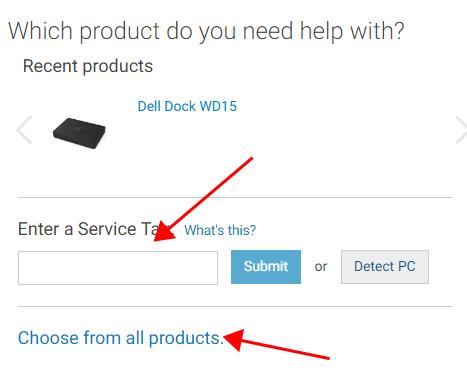Show more recent products with right chevron

coord(461,130)
